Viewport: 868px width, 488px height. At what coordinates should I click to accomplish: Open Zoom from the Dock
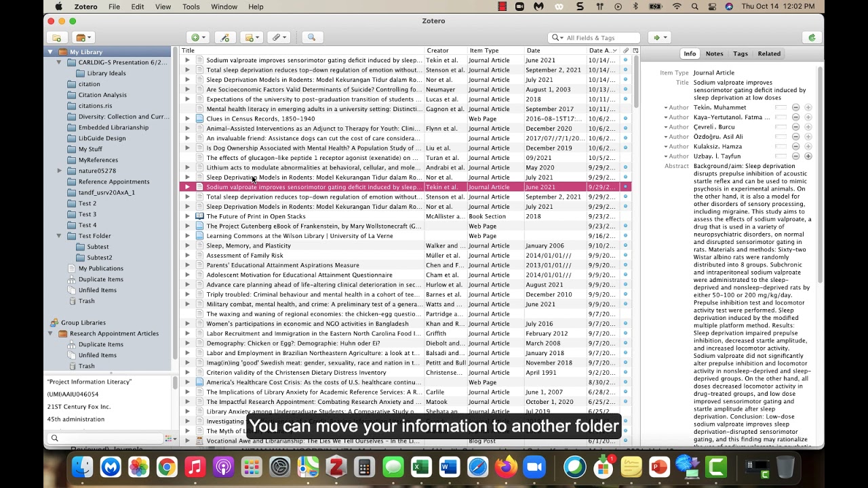click(x=535, y=467)
